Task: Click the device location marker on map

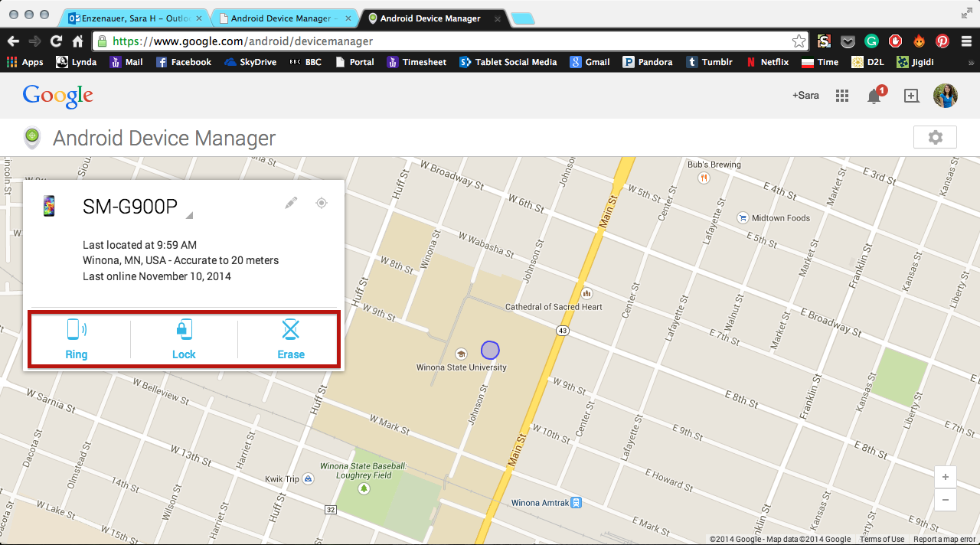Action: coord(490,351)
